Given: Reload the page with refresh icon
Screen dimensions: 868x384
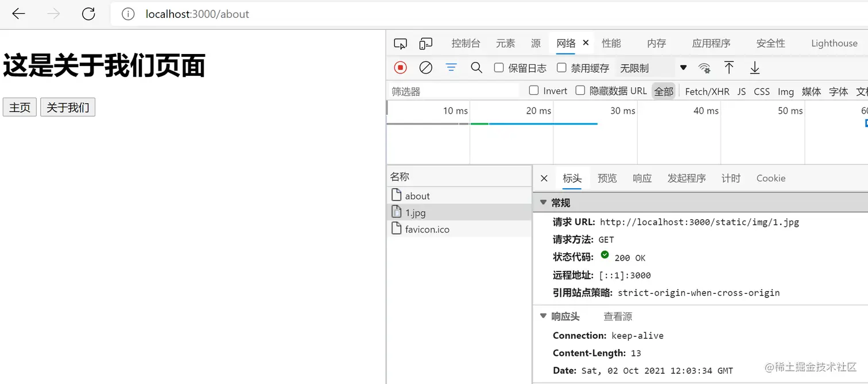Looking at the screenshot, I should pyautogui.click(x=88, y=14).
